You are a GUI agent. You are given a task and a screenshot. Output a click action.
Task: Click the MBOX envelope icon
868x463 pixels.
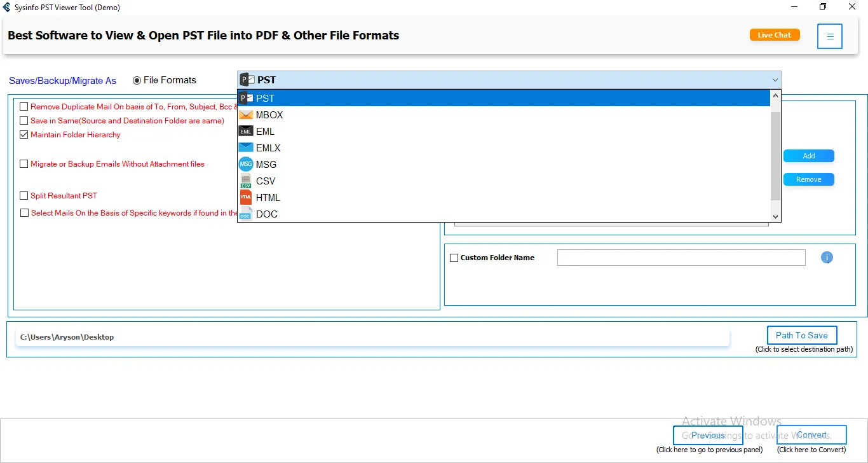point(246,115)
